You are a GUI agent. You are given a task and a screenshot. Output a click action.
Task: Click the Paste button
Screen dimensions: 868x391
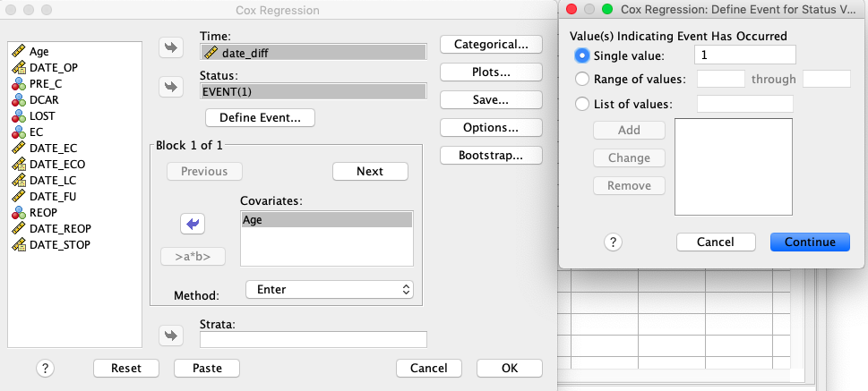click(x=207, y=368)
